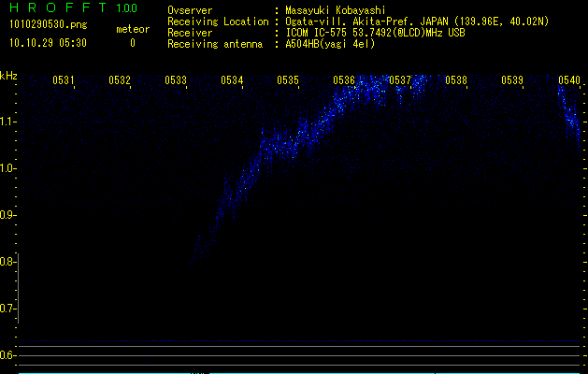Click the Receiver label
Screen dimensions: 588x374
pyautogui.click(x=190, y=33)
